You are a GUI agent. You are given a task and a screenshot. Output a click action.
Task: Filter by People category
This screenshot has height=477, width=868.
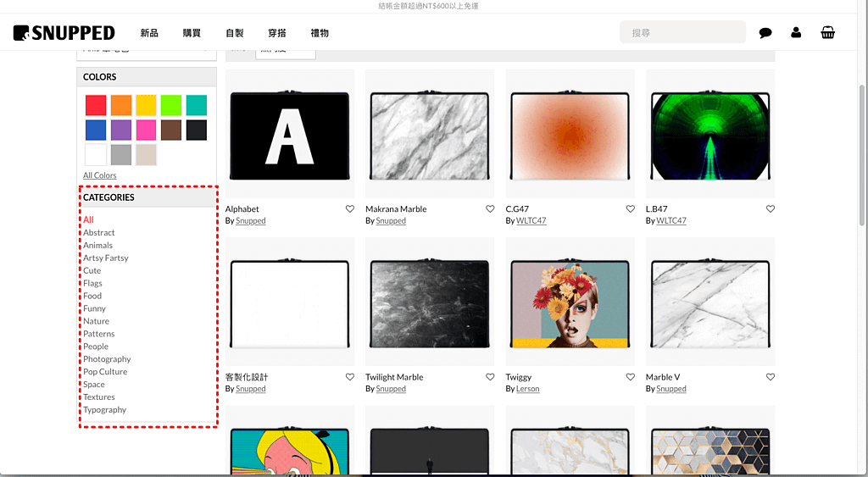point(96,347)
